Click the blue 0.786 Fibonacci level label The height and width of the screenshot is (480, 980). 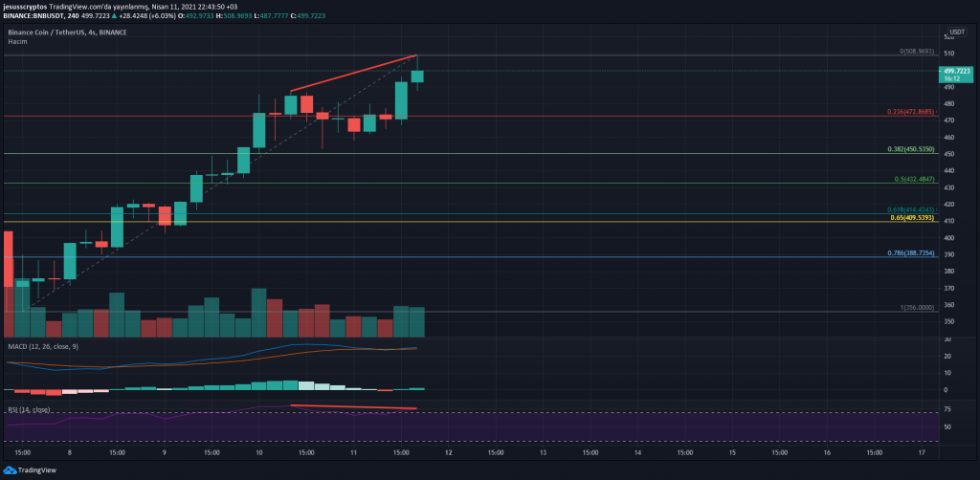pyautogui.click(x=910, y=253)
